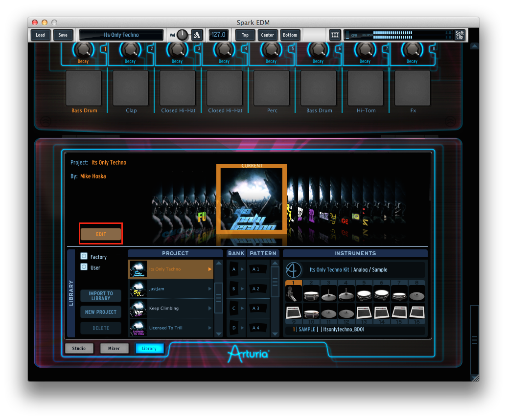Expand the Keep Climbing project arrow
Image resolution: width=507 pixels, height=420 pixels.
[210, 308]
